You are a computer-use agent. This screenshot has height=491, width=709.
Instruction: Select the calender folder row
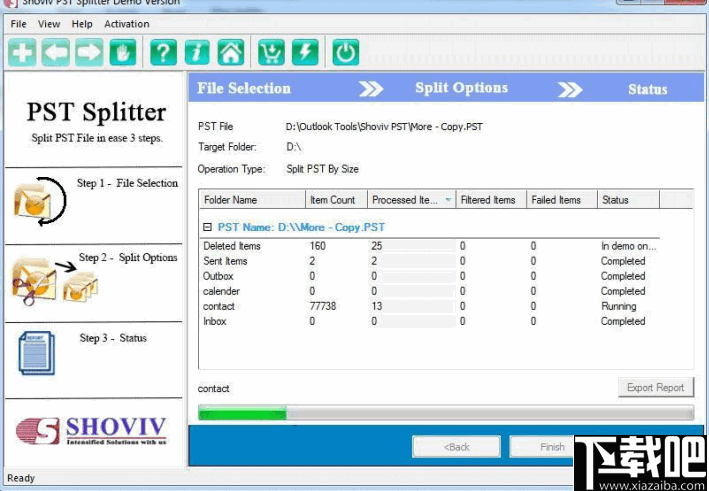[430, 291]
